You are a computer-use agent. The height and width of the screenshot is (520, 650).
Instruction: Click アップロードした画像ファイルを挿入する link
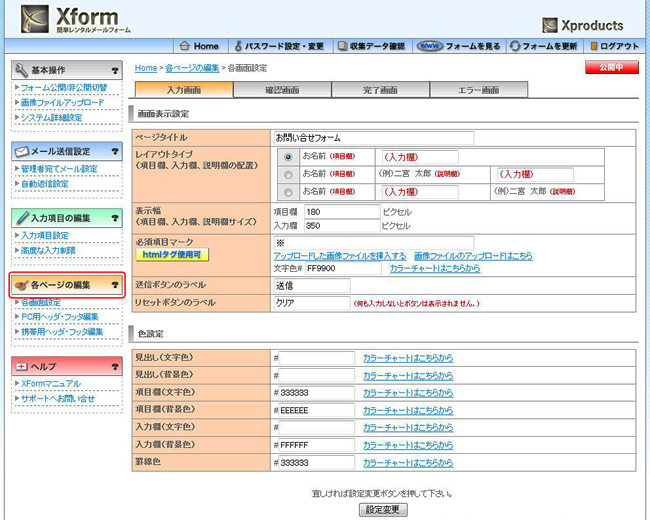point(340,256)
